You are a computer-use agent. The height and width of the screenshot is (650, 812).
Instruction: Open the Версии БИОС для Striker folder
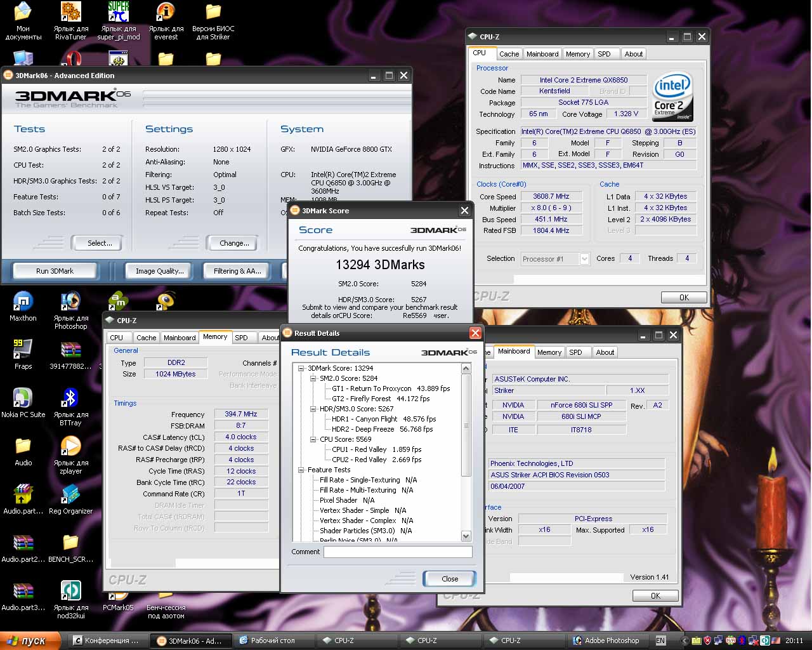point(213,21)
